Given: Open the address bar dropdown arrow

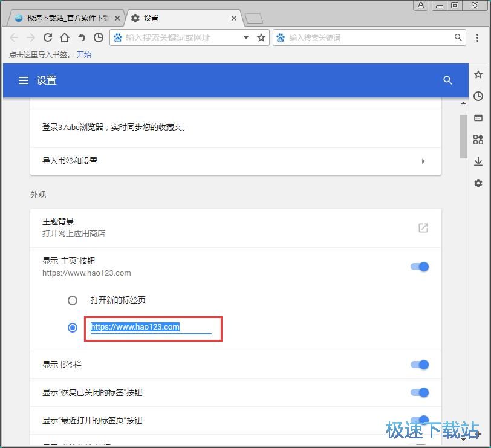Looking at the screenshot, I should point(245,37).
